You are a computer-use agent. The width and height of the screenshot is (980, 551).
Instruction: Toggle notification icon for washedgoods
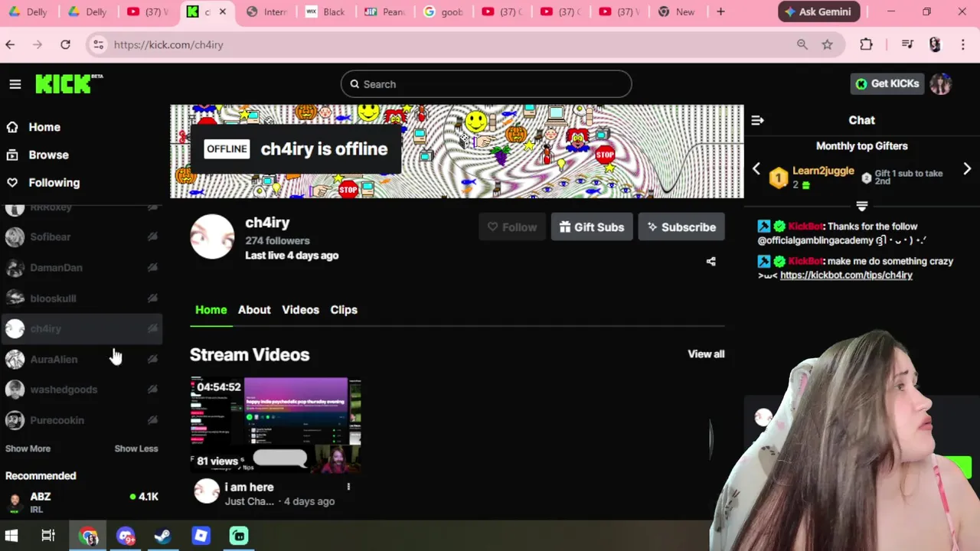pyautogui.click(x=152, y=390)
